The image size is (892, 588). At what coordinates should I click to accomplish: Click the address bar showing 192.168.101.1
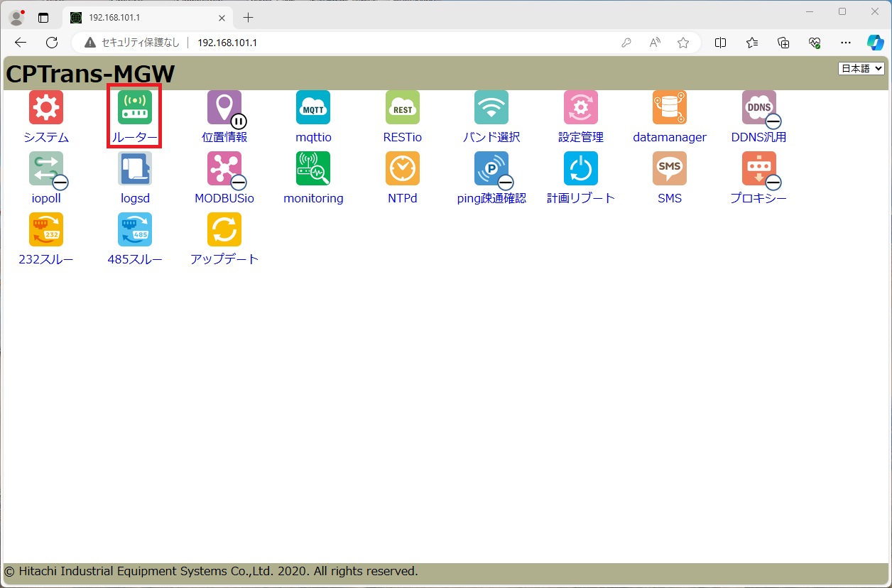(x=386, y=43)
